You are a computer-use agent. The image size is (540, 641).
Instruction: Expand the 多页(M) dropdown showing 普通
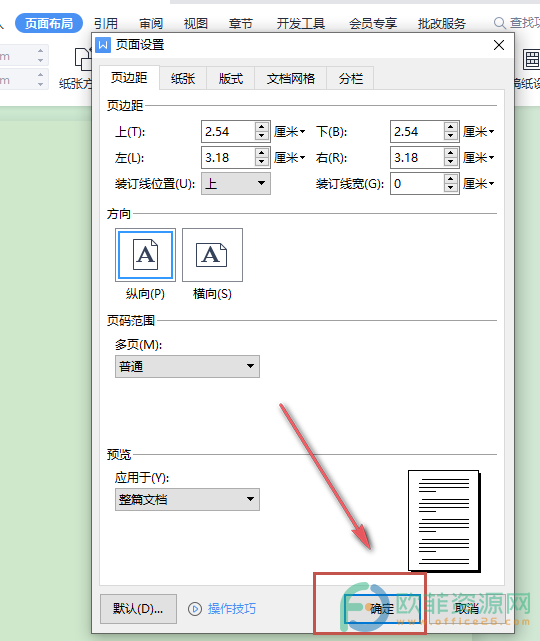pyautogui.click(x=187, y=366)
